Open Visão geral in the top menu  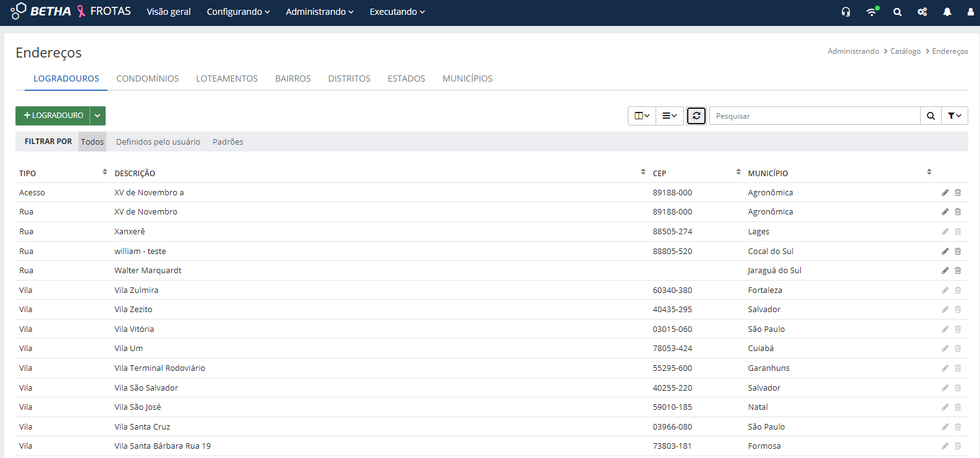tap(169, 12)
